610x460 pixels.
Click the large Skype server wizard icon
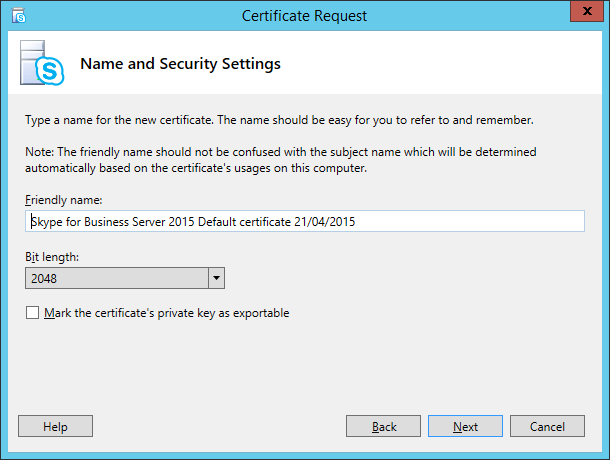[42, 63]
